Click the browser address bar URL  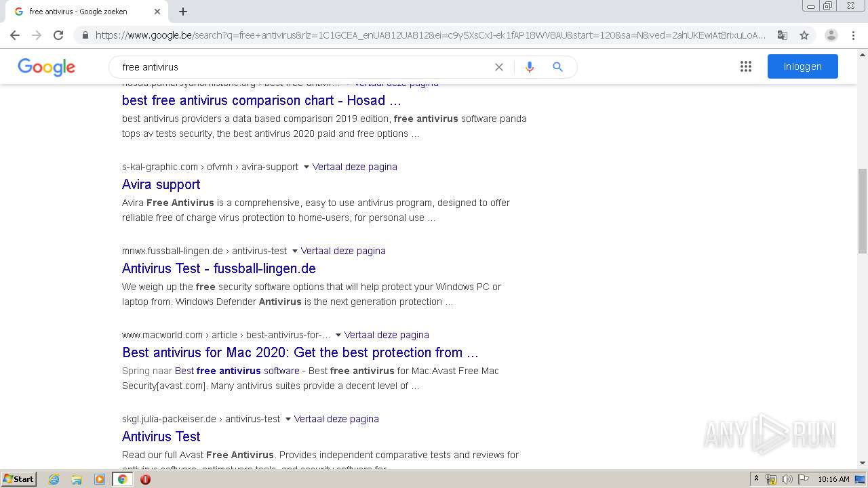coord(431,35)
